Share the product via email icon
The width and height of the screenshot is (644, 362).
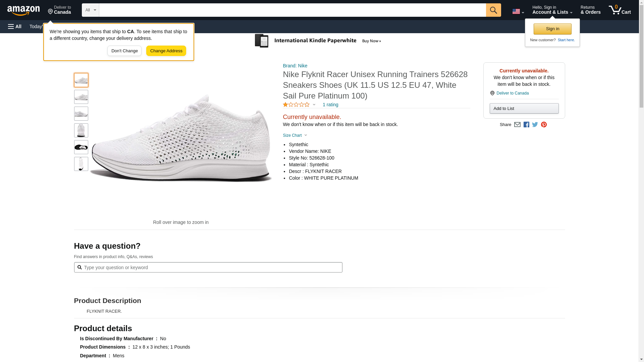point(517,125)
